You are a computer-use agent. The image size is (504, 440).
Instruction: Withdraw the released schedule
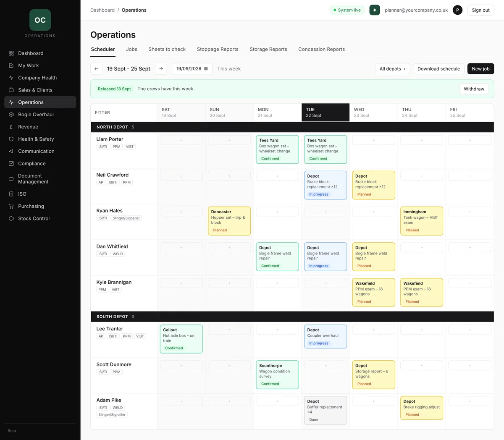click(x=474, y=89)
